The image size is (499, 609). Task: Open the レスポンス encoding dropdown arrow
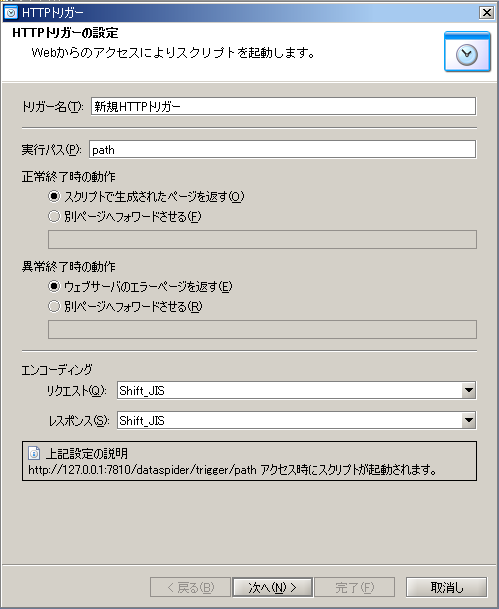pos(469,420)
